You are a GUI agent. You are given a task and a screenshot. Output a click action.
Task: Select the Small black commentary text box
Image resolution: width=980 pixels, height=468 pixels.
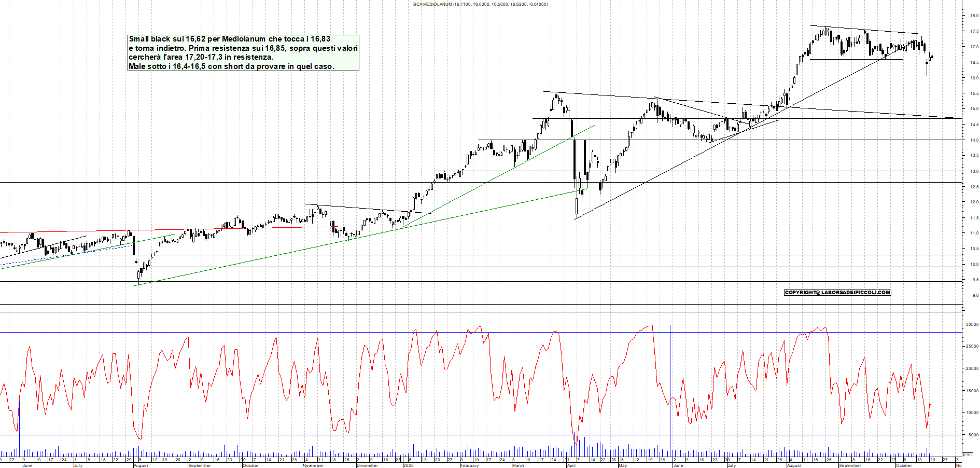click(x=243, y=53)
